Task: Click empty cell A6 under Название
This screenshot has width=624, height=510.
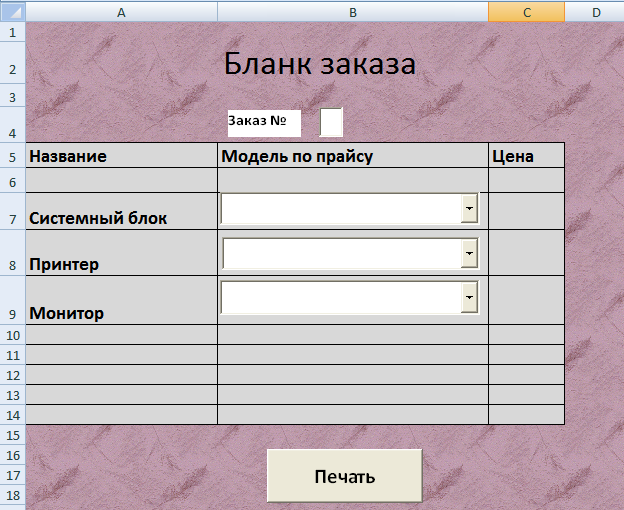Action: click(x=122, y=180)
